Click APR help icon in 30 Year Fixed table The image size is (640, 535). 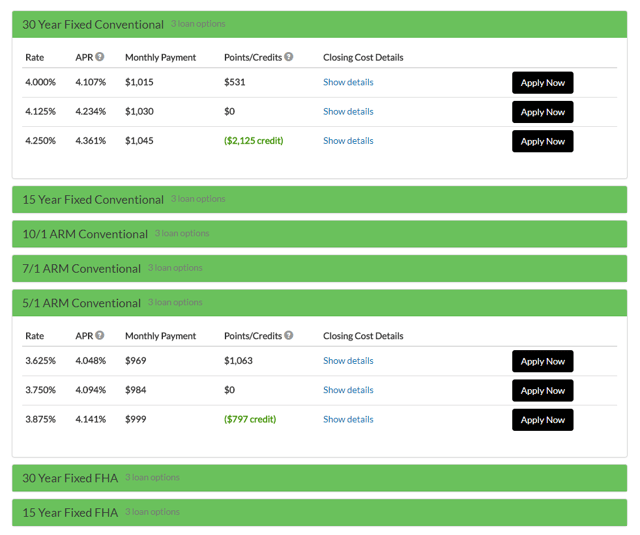point(100,57)
